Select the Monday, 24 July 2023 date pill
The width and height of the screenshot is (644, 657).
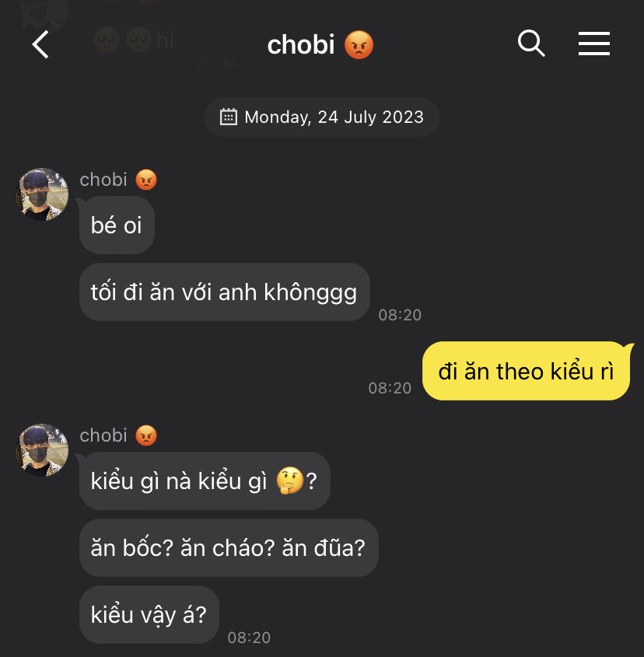321,117
